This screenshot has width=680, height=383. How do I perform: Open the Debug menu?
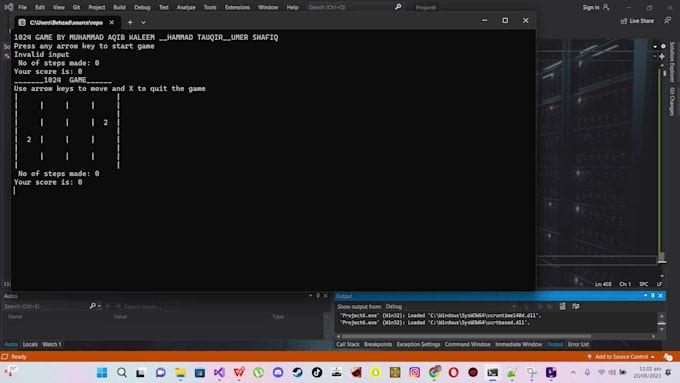142,7
